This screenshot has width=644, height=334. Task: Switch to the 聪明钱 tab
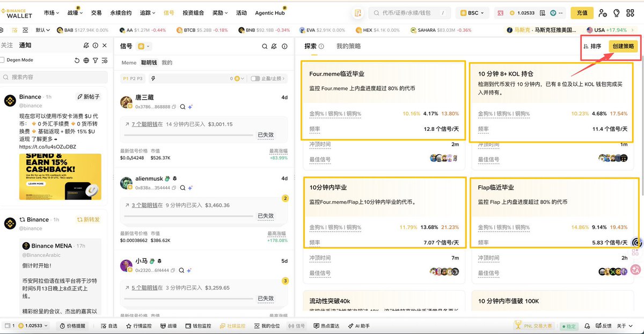(x=149, y=63)
